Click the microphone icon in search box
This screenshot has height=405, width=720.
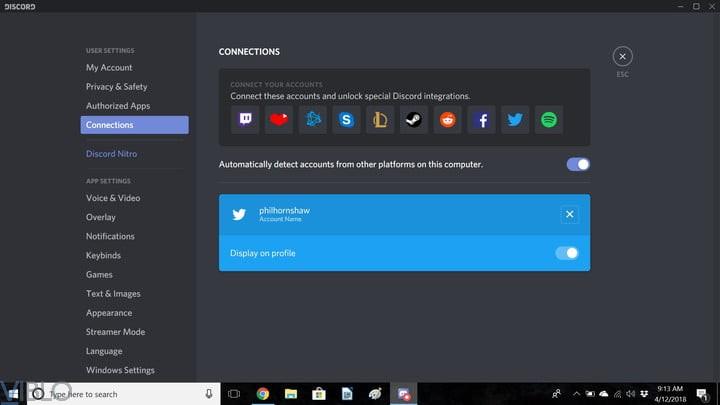coord(209,394)
